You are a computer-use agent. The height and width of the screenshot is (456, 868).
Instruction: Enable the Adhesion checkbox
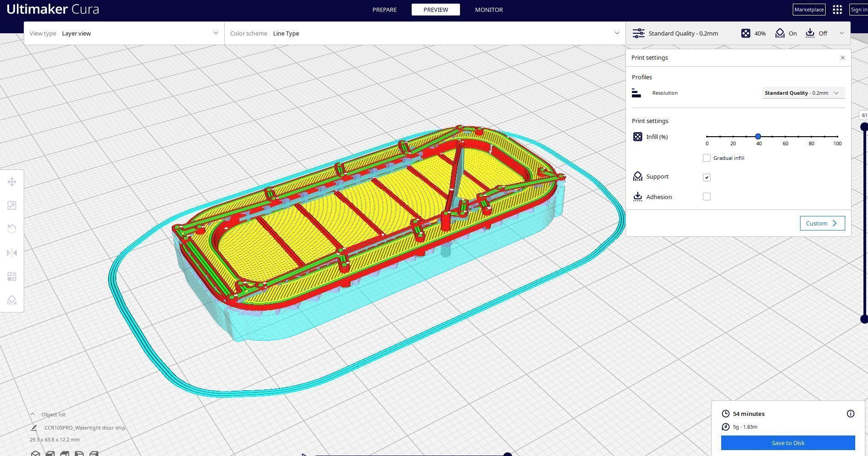pyautogui.click(x=707, y=197)
